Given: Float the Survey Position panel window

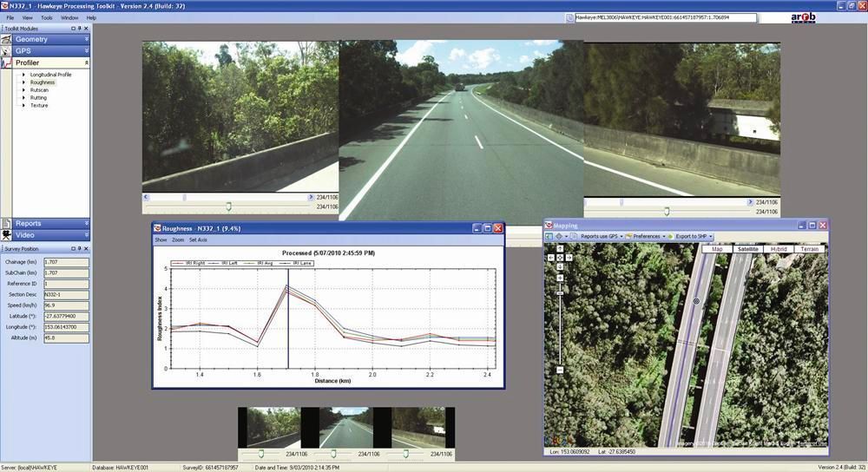Looking at the screenshot, I should click(74, 248).
